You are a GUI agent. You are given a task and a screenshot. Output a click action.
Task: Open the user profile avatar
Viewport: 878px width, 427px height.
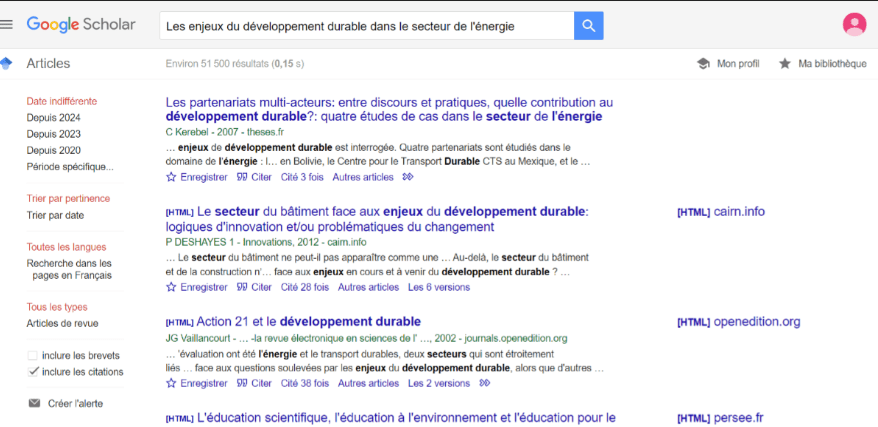pyautogui.click(x=854, y=25)
